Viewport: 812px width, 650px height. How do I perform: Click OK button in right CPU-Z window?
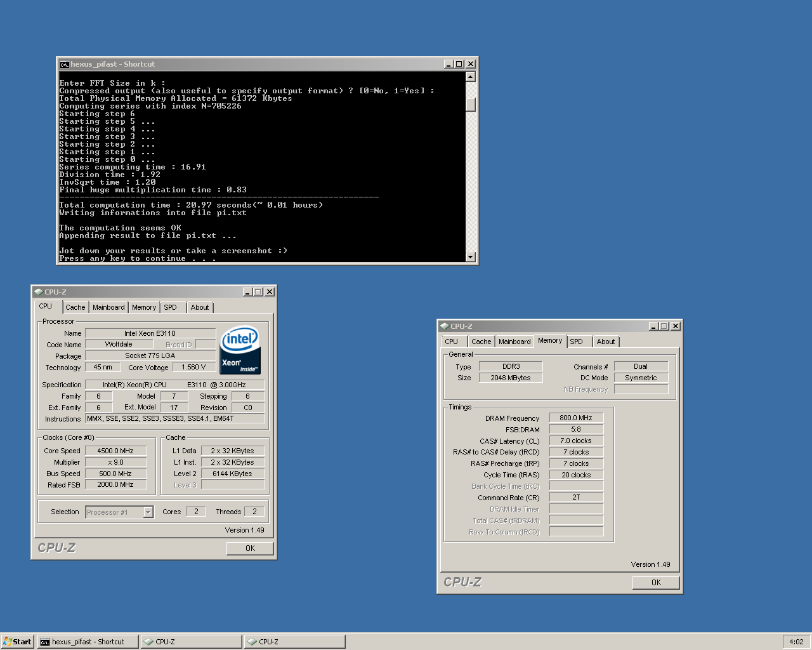(656, 582)
